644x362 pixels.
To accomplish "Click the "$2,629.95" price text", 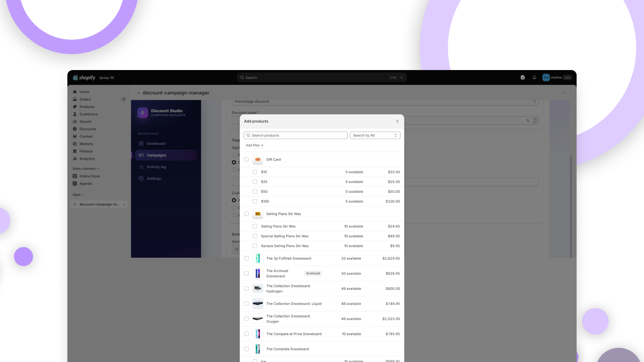I will click(391, 258).
